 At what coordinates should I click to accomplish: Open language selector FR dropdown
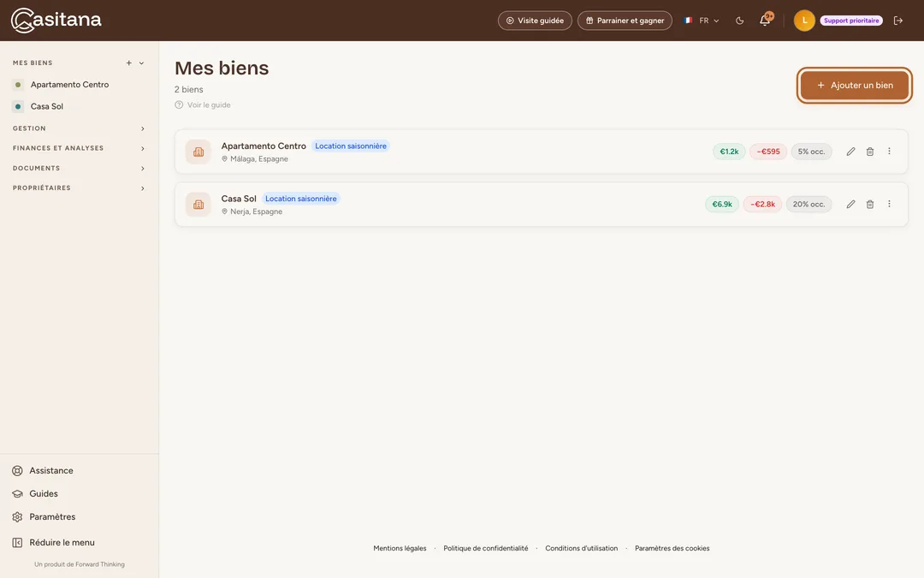click(x=702, y=21)
